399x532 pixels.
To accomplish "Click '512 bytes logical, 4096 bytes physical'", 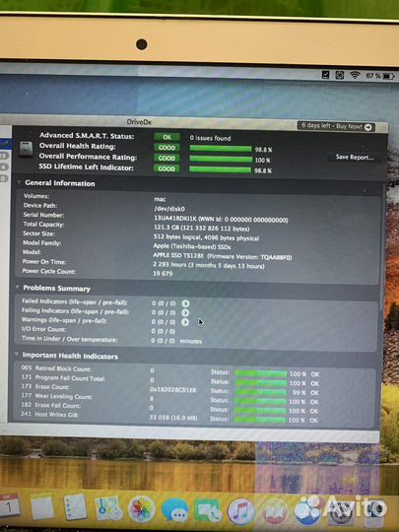I will click(x=206, y=237).
